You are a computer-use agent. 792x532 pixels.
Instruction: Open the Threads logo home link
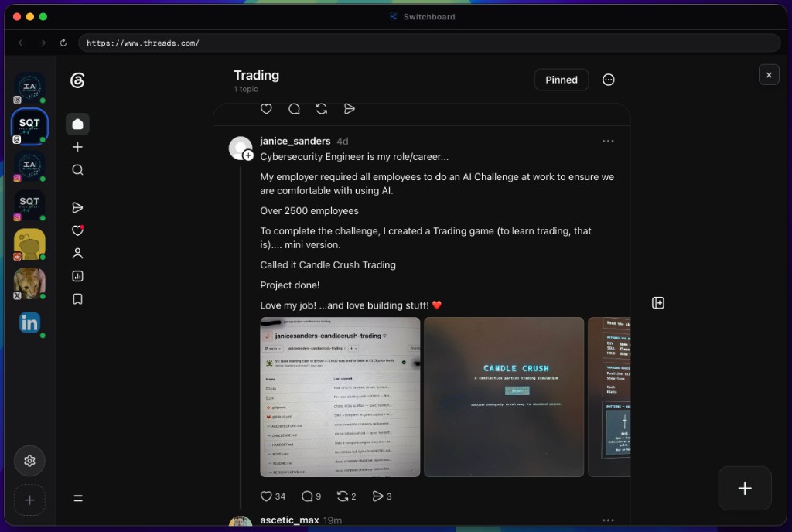tap(77, 80)
